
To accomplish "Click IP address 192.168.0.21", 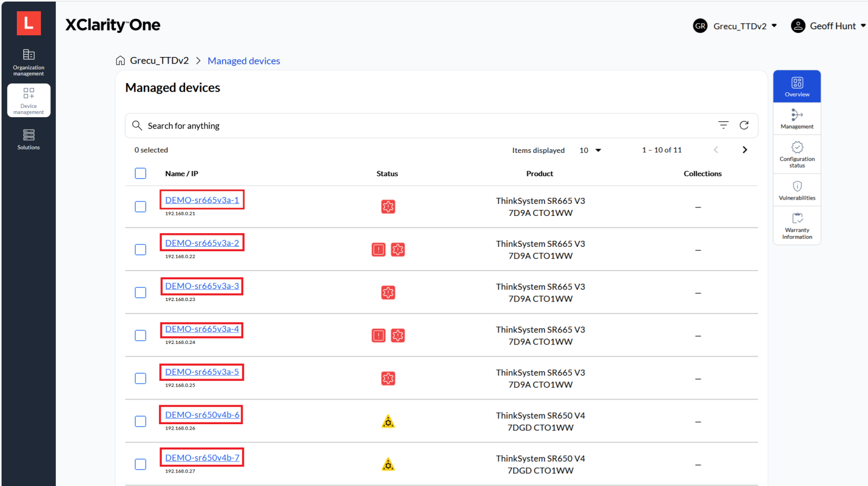I will (180, 214).
